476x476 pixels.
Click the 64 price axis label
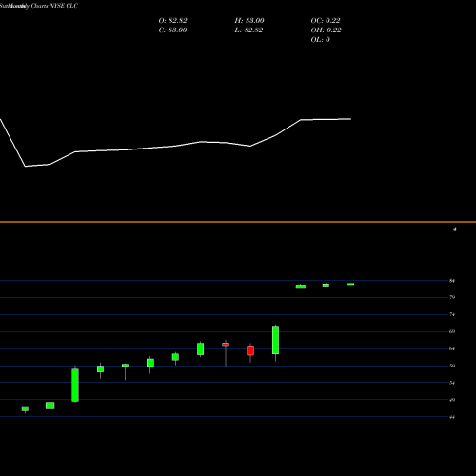[452, 348]
